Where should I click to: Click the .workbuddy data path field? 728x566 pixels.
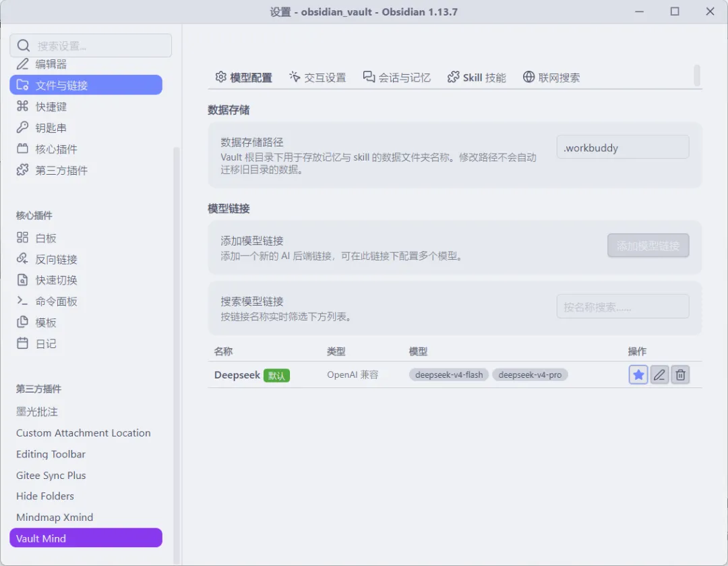click(x=623, y=147)
